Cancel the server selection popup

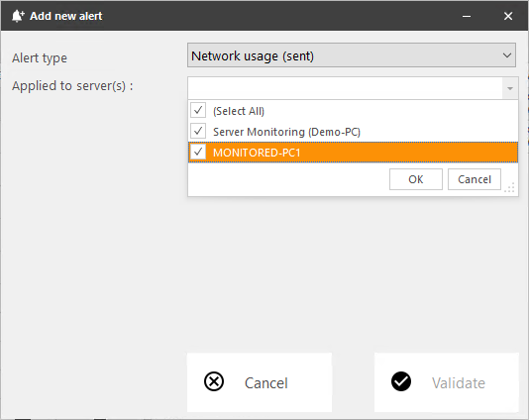[x=475, y=179]
